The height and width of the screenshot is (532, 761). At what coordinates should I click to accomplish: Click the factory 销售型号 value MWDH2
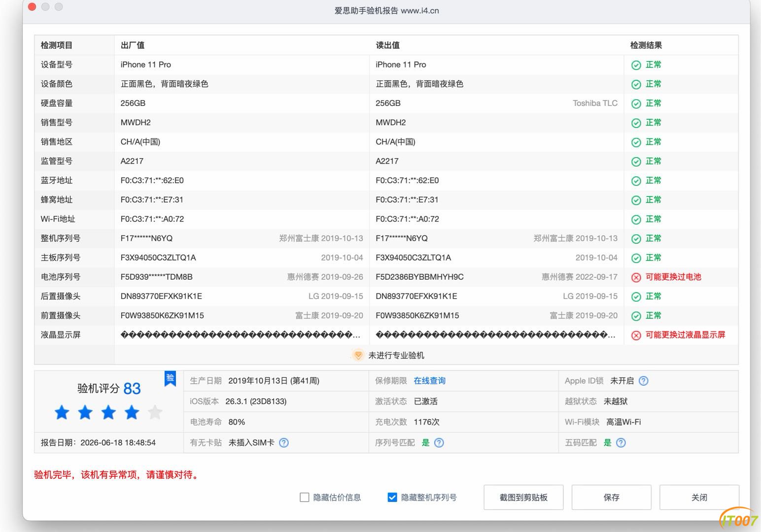click(136, 123)
